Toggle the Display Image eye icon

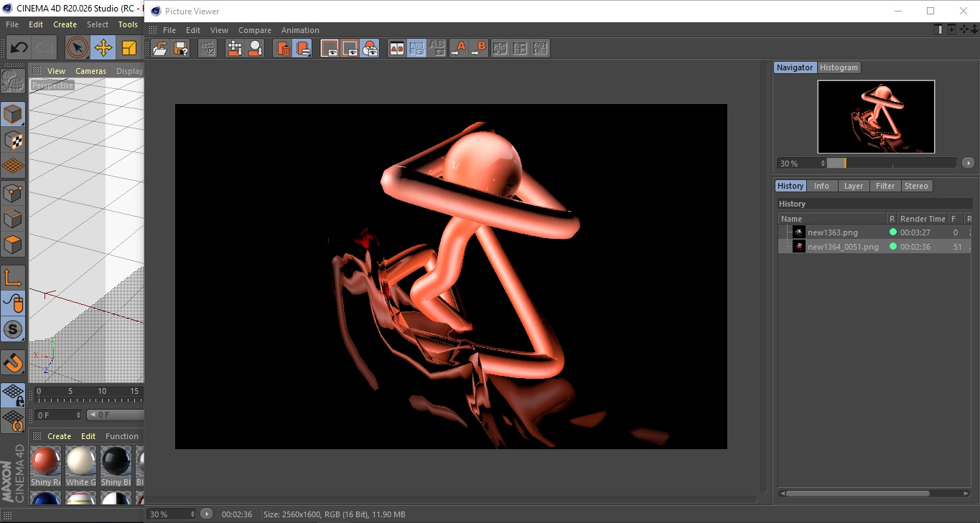pyautogui.click(x=330, y=48)
